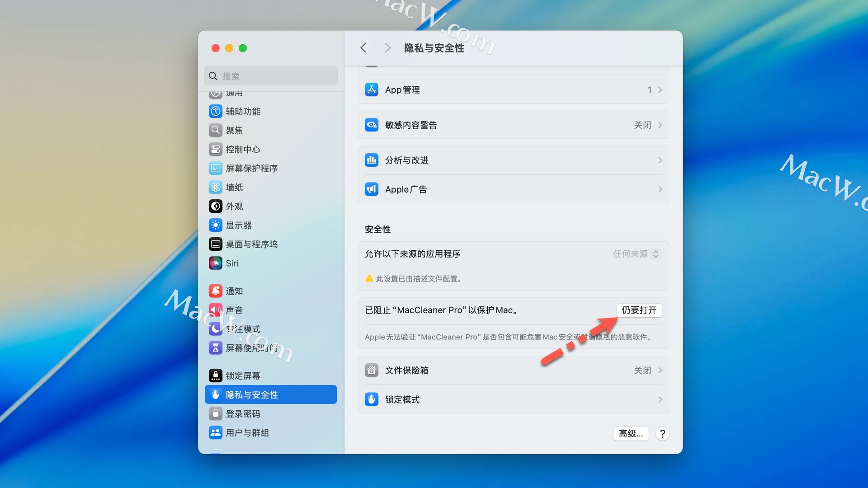Open the Lock Screen (锁定屏幕) icon

216,375
